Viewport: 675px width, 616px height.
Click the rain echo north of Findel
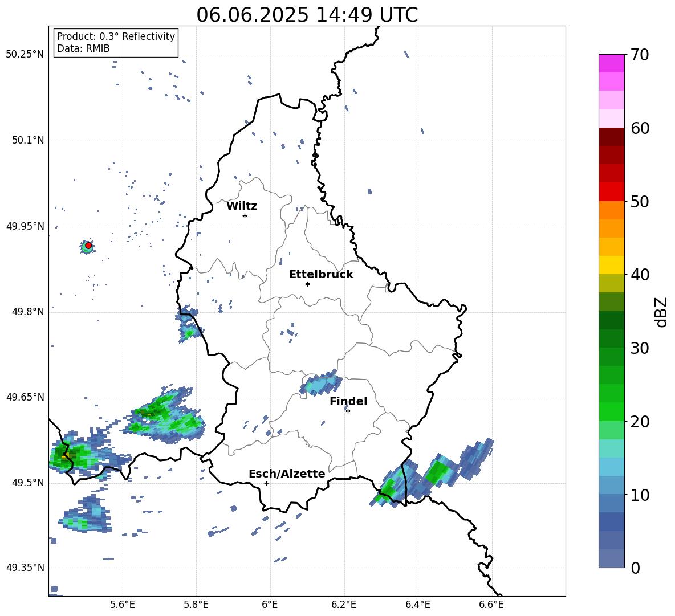[321, 383]
